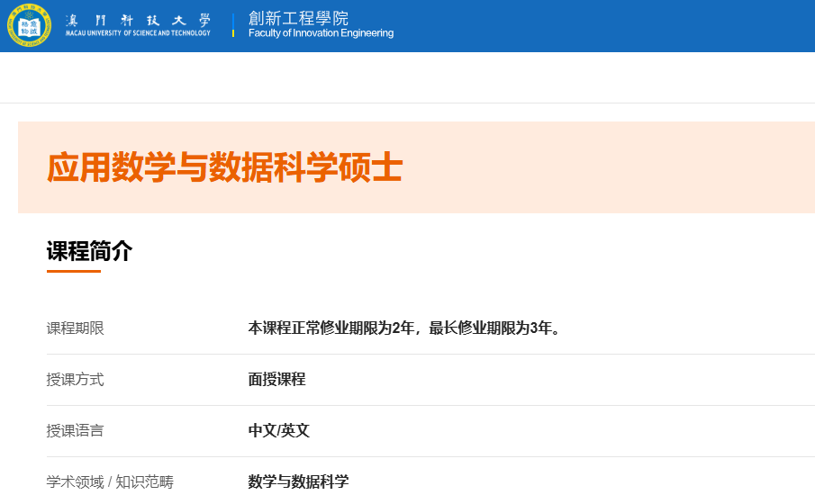Click the 应用数学与数据科学硕士 page title
Viewport: 815px width, 504px height.
tap(224, 168)
